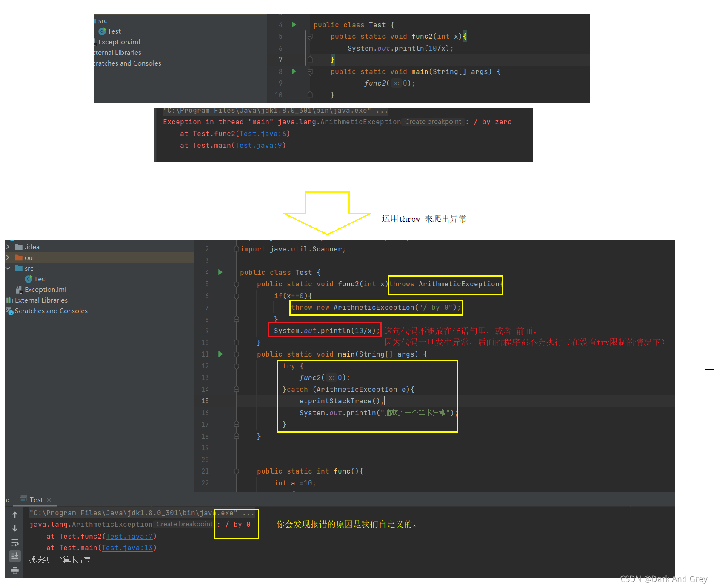Open Test.java:9 link in upper stack trace

259,145
